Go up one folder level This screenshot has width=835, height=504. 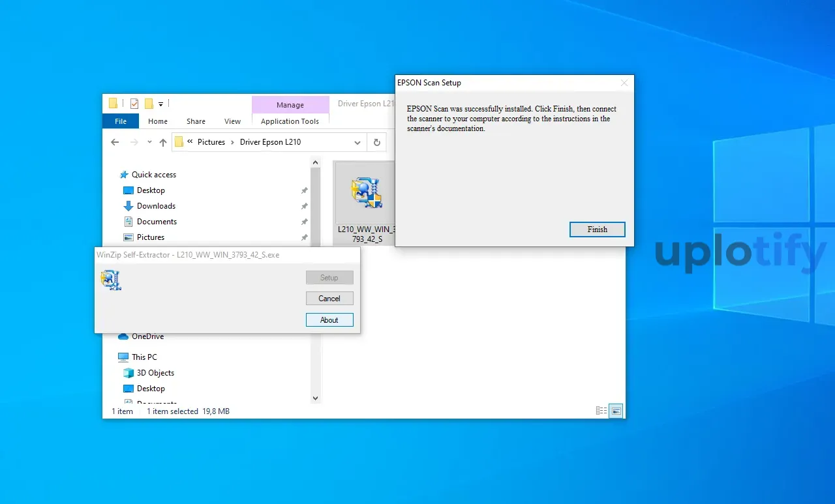click(x=163, y=142)
